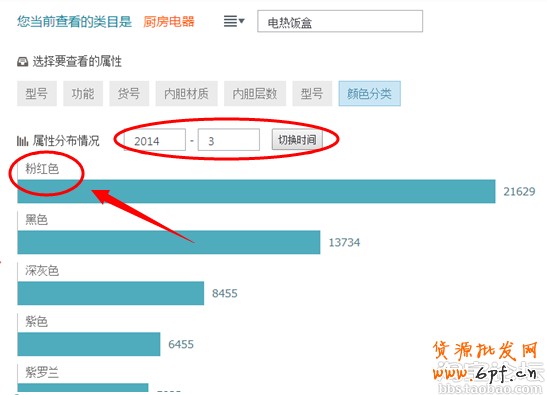Select the 功能 attribute tab
The width and height of the screenshot is (547, 395).
point(83,94)
